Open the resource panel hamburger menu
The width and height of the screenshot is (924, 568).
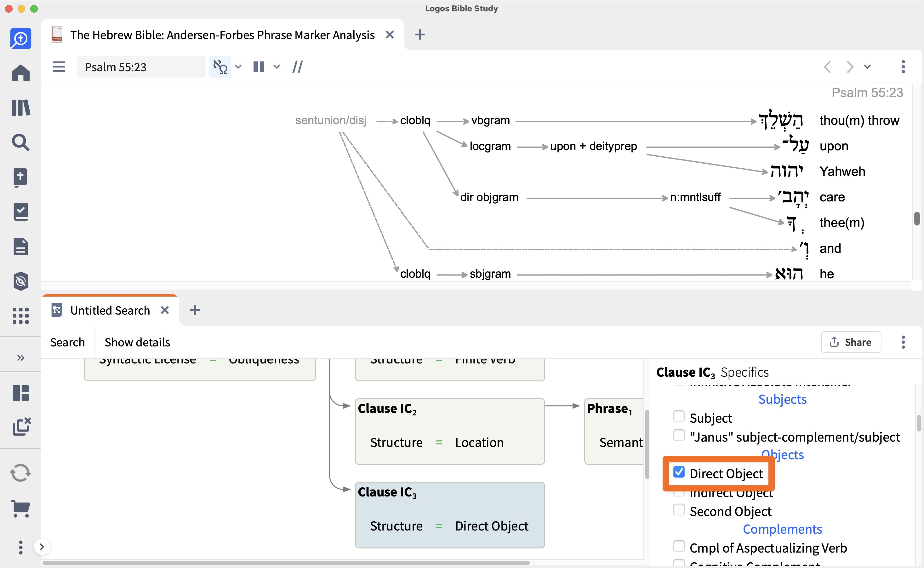[59, 67]
